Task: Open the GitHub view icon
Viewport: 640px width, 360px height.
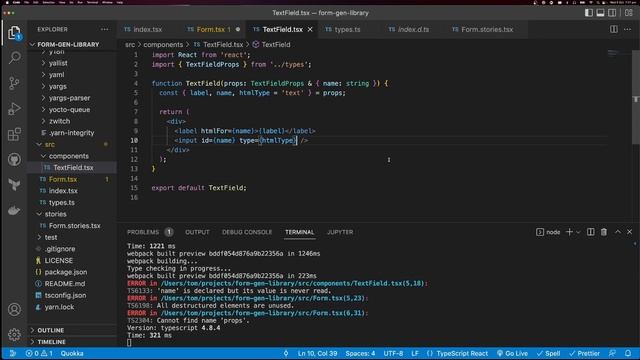Action: click(14, 160)
